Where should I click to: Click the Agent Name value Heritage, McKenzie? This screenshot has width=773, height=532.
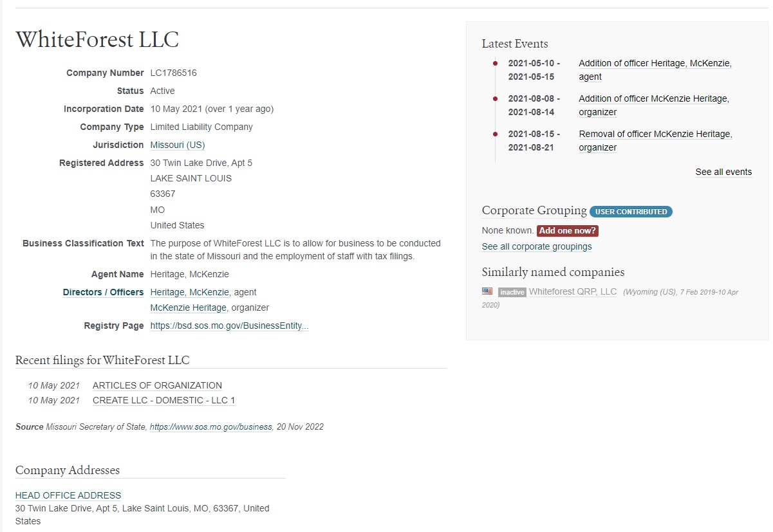(x=190, y=274)
